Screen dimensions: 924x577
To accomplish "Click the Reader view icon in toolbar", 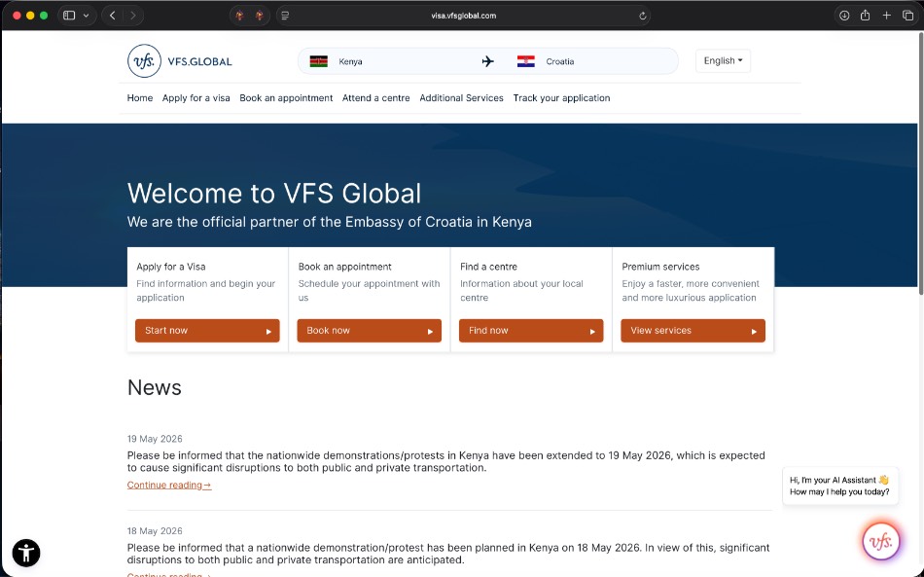I will click(285, 16).
